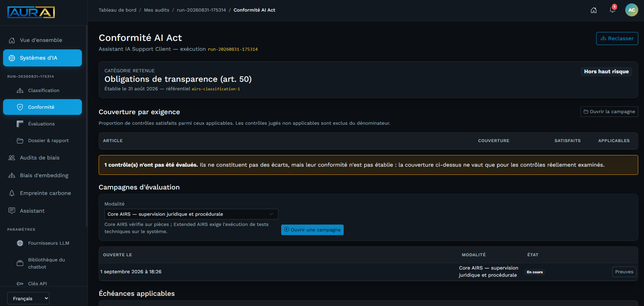Click Ouvrir la campagne button

(x=609, y=111)
